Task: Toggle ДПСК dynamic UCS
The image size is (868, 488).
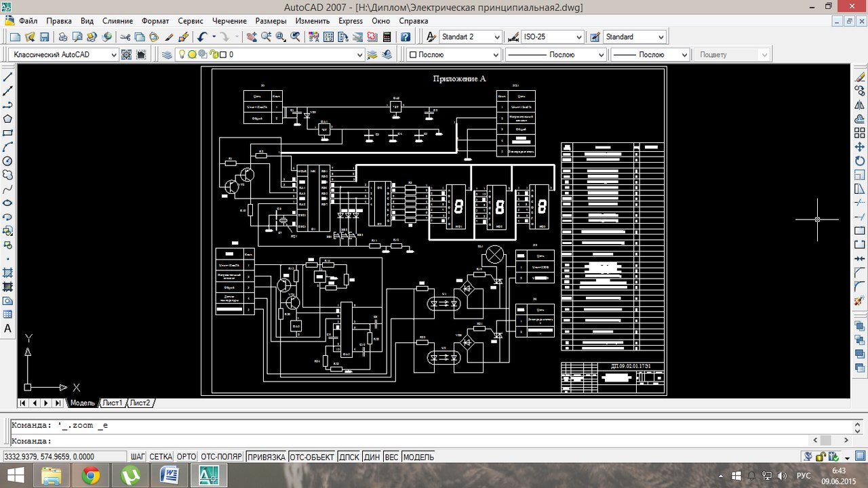Action: (x=349, y=457)
